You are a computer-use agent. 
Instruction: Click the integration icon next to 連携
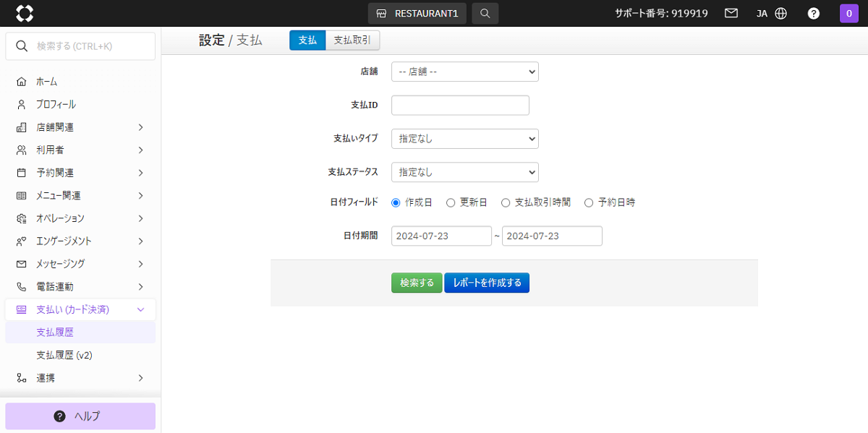21,377
